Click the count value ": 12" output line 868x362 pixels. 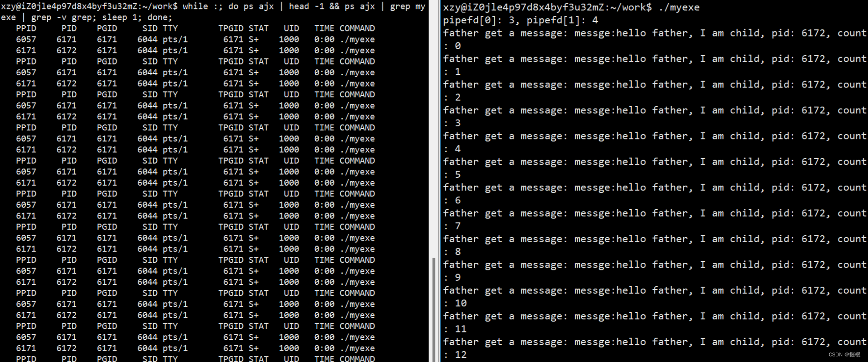click(x=455, y=355)
